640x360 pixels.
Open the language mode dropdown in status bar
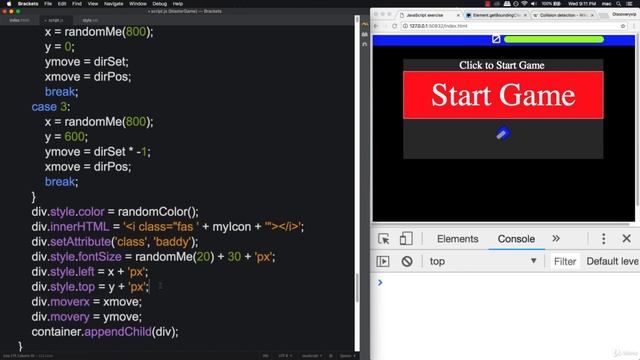pyautogui.click(x=312, y=356)
